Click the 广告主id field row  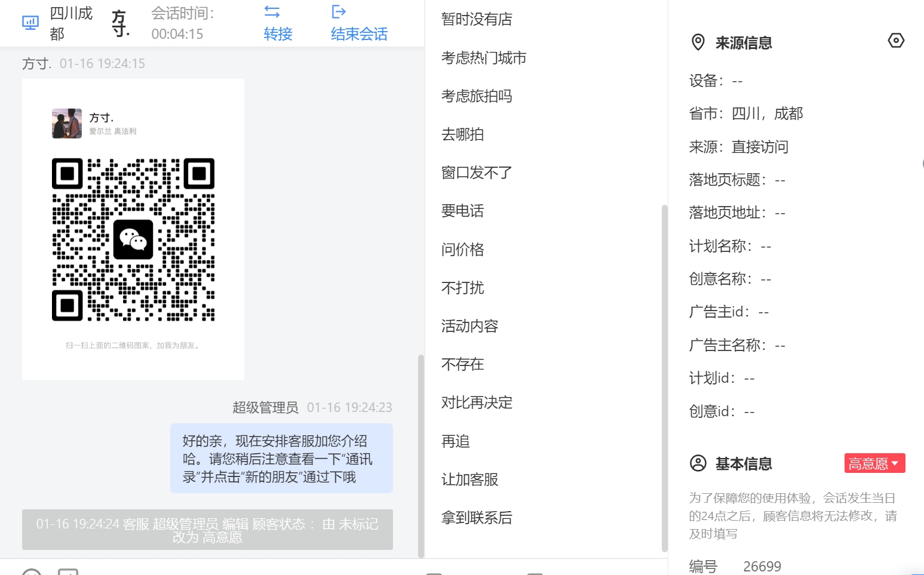(729, 312)
